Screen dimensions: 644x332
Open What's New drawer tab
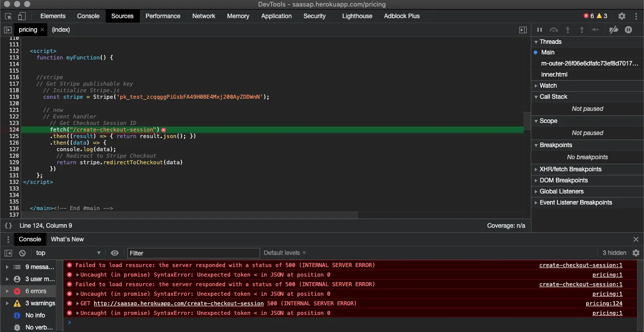pyautogui.click(x=67, y=239)
